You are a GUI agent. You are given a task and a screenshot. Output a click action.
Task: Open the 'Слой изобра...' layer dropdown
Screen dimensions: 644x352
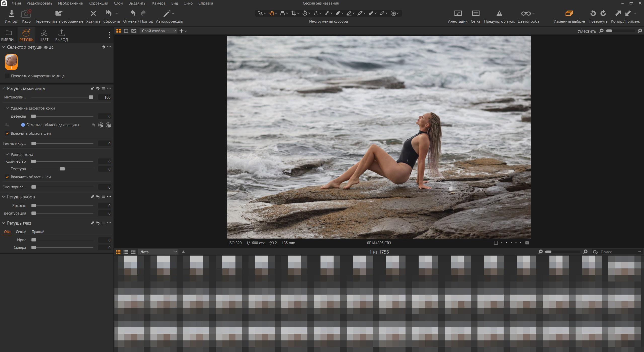point(158,31)
